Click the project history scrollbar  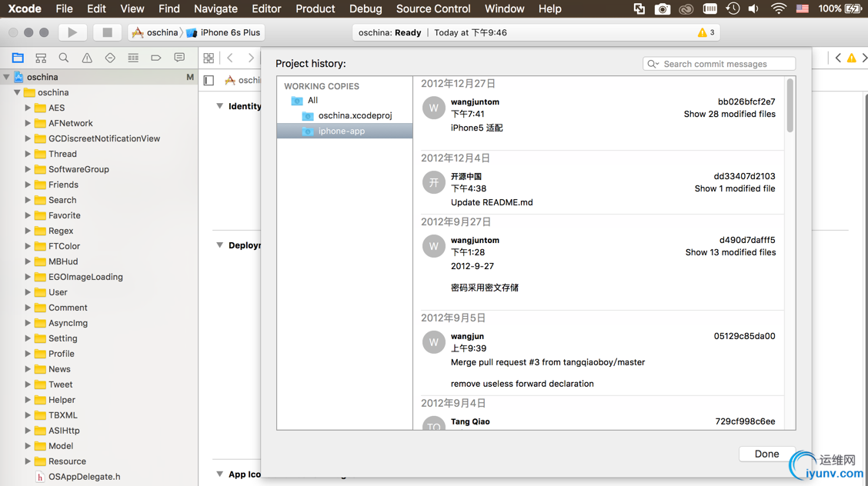pos(790,105)
